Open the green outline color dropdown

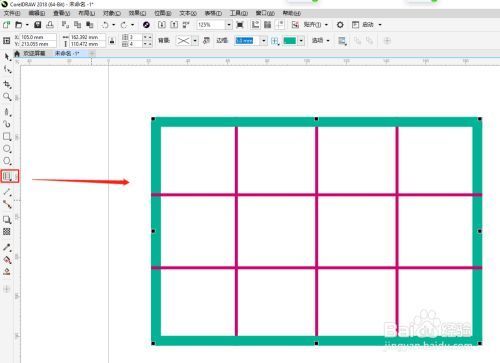click(301, 41)
